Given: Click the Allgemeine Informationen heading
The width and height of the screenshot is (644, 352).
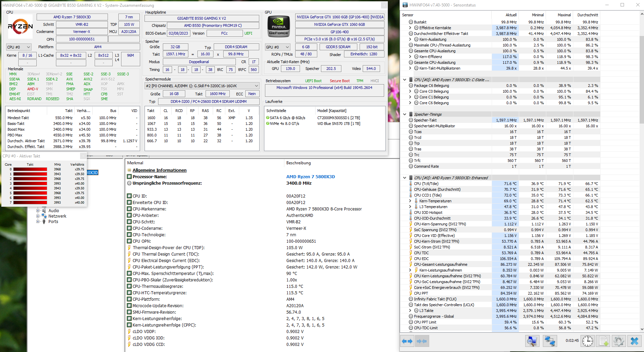Looking at the screenshot, I should point(159,170).
